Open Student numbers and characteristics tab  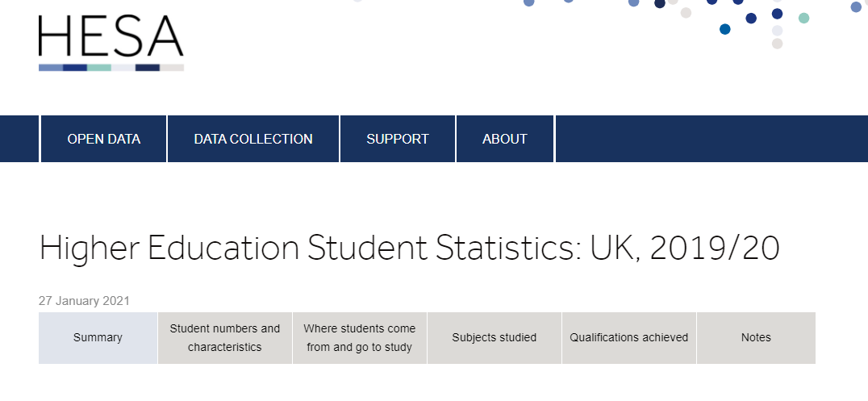coord(225,338)
